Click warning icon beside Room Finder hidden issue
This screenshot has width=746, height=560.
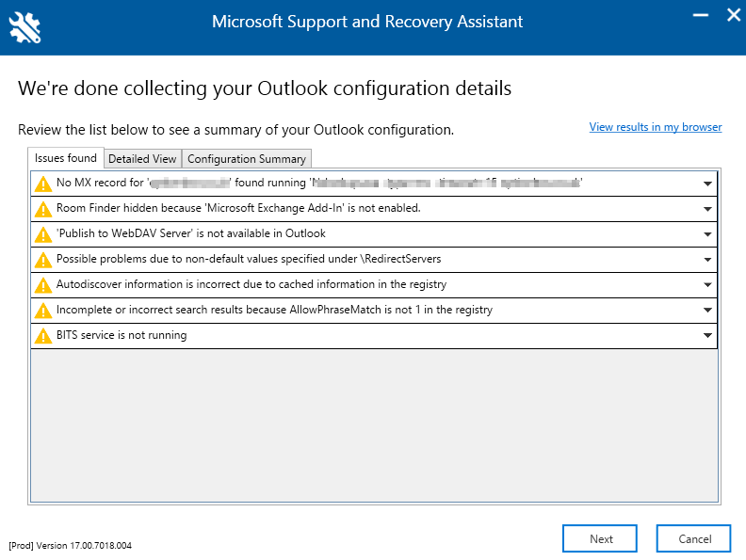tap(43, 209)
